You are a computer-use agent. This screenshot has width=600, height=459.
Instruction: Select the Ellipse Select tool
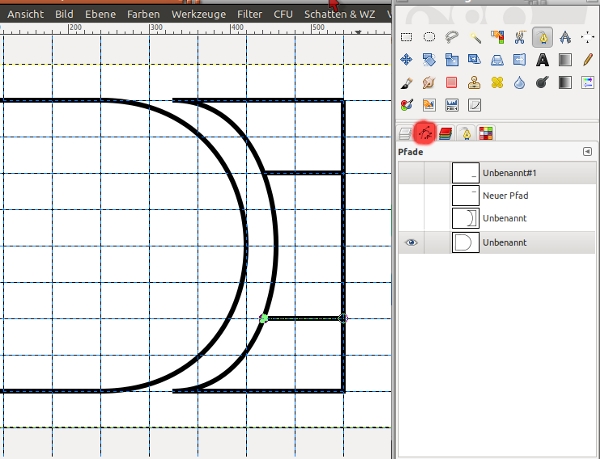[x=429, y=37]
